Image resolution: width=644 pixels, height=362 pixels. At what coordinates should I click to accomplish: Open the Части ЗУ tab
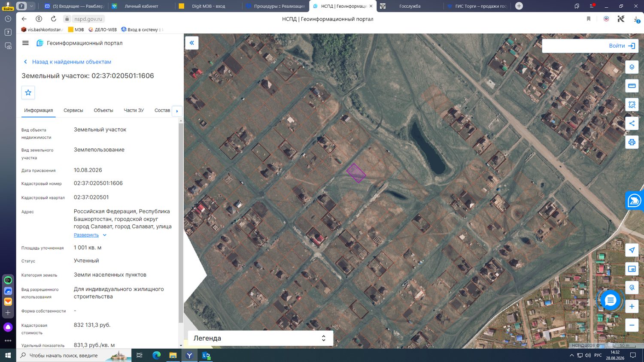[134, 110]
